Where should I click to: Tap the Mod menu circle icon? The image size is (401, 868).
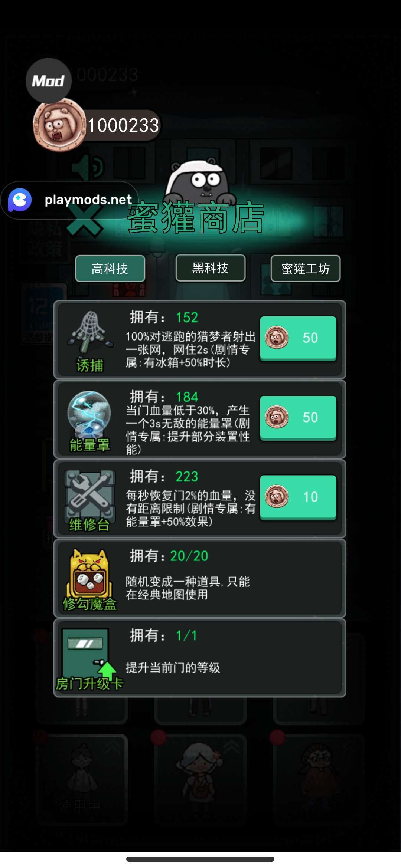(x=48, y=80)
